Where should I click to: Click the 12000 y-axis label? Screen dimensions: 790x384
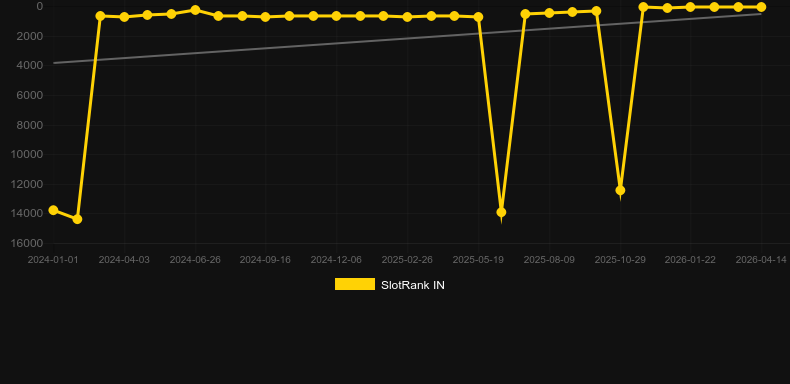27,184
